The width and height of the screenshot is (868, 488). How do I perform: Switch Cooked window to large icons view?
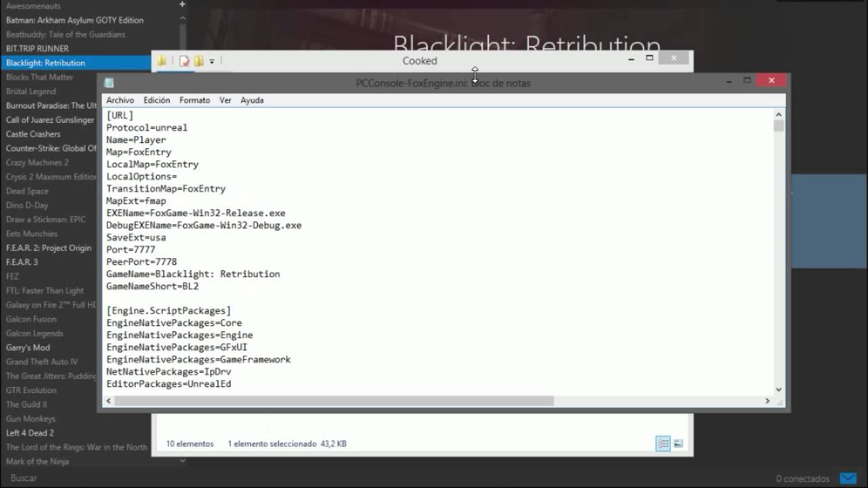[x=678, y=443]
